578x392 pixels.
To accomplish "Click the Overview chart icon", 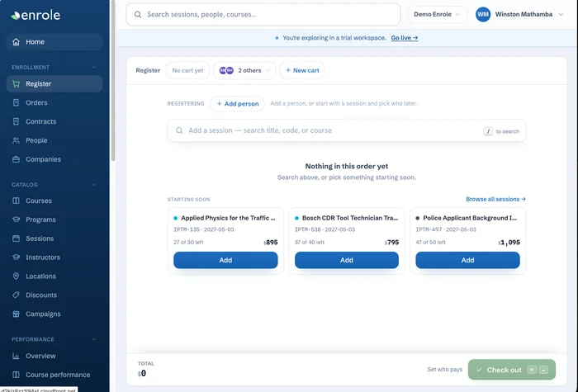I will (x=16, y=357).
